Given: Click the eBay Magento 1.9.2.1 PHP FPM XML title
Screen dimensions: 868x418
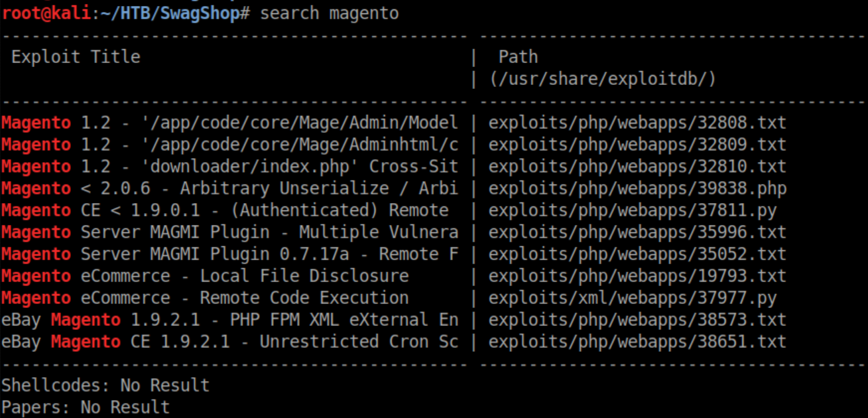Looking at the screenshot, I should tap(229, 320).
